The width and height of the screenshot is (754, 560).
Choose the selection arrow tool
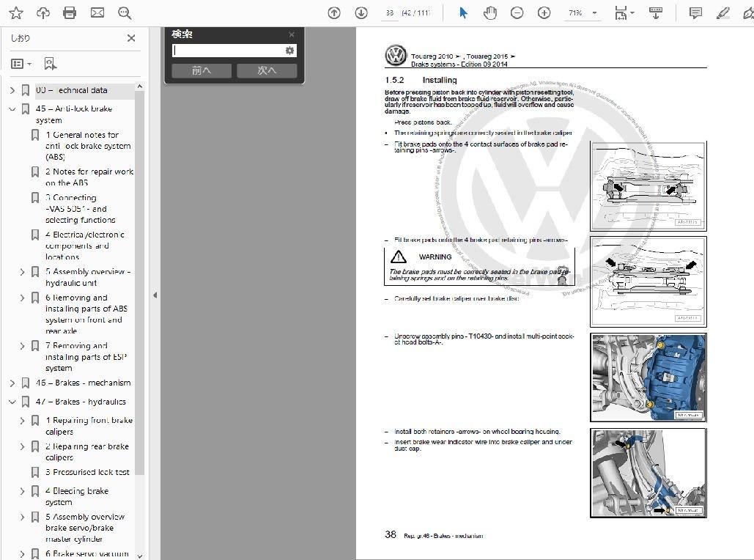click(463, 13)
